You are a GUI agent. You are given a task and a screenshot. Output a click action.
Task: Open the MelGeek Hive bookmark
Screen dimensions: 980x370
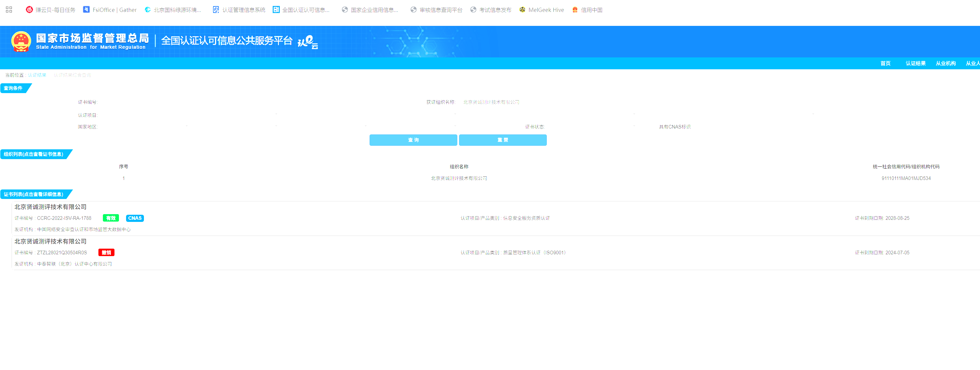point(541,10)
